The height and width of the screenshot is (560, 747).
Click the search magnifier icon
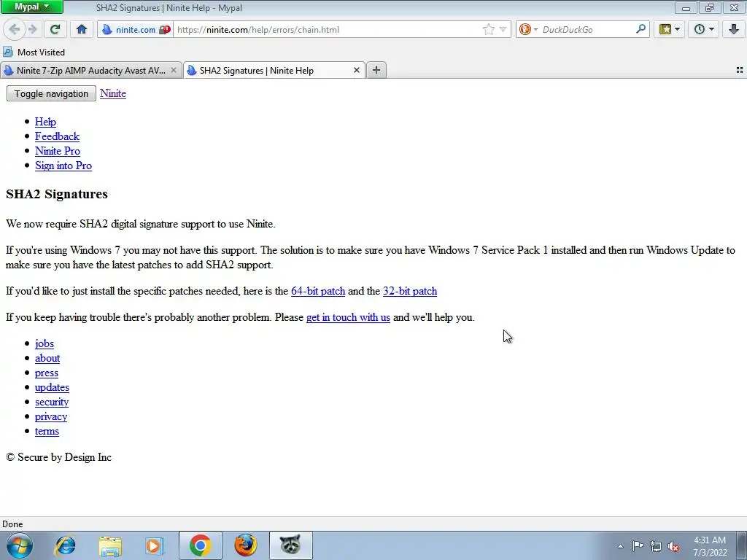click(x=640, y=29)
